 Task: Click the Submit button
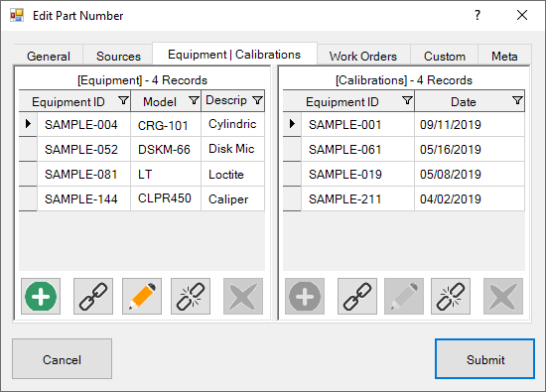tap(485, 359)
